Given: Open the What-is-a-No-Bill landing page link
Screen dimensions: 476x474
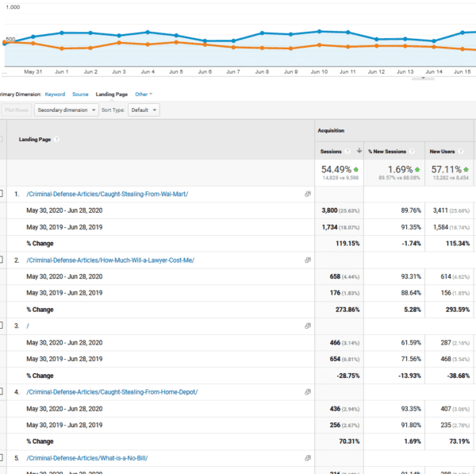Looking at the screenshot, I should click(x=86, y=458).
